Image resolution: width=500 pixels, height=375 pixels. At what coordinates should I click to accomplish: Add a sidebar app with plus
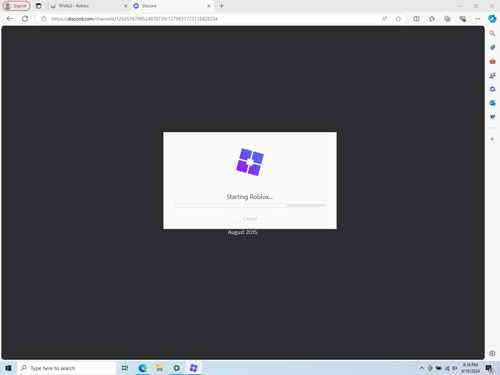(492, 139)
